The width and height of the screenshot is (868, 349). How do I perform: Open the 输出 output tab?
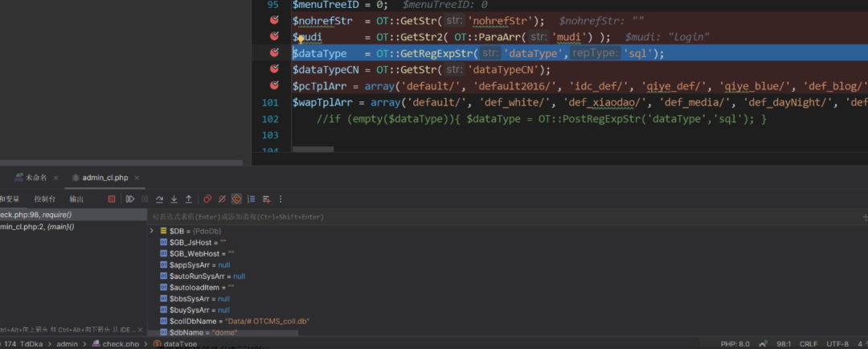click(76, 199)
